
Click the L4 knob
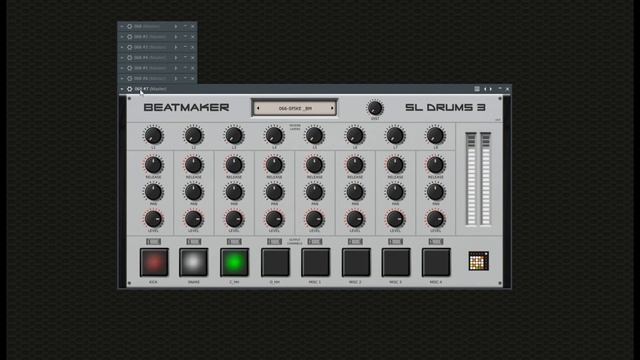pos(274,136)
